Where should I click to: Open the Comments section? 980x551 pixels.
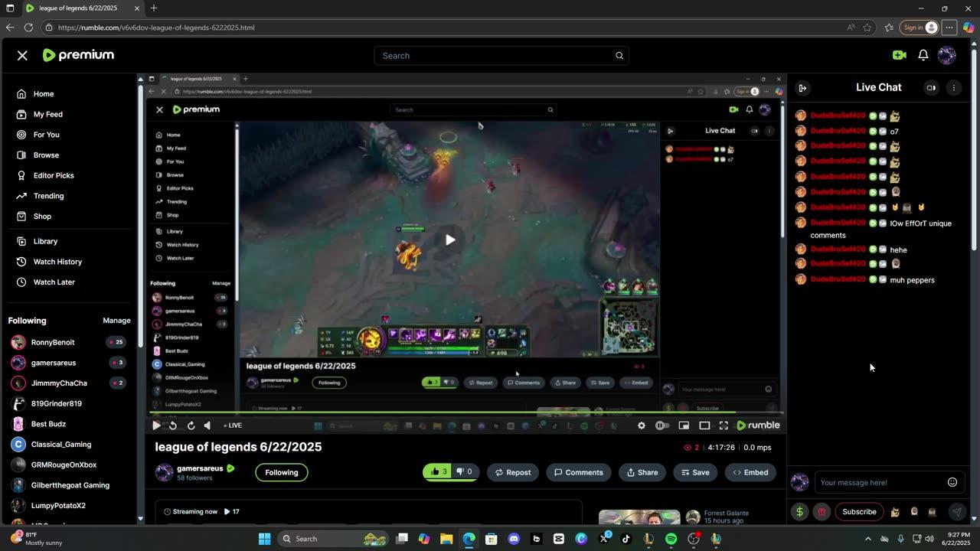pyautogui.click(x=579, y=472)
